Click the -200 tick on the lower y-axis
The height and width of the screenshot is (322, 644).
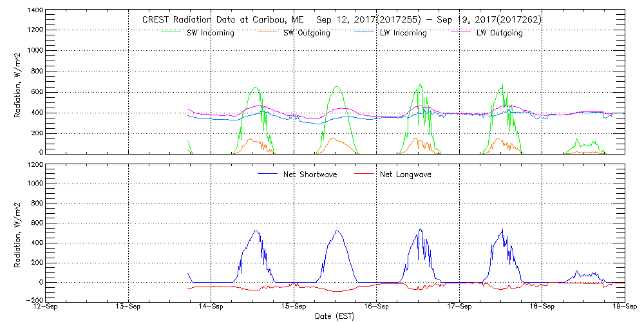33,300
